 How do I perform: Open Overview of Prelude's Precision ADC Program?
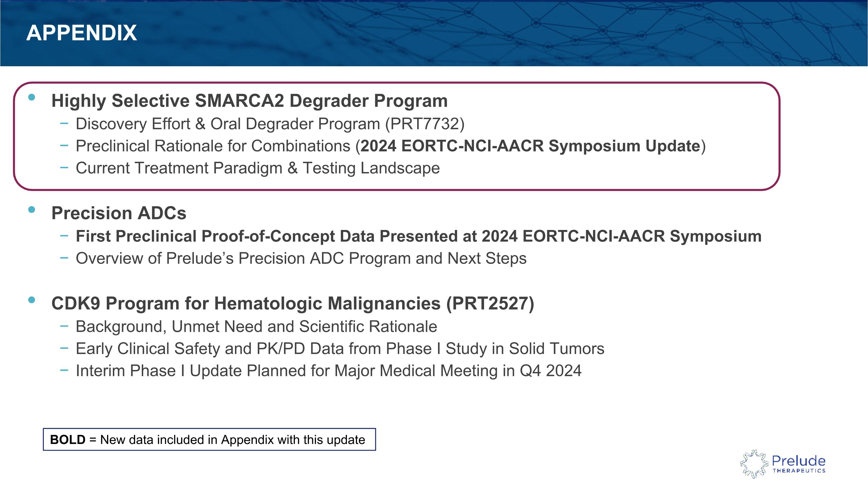tap(301, 258)
